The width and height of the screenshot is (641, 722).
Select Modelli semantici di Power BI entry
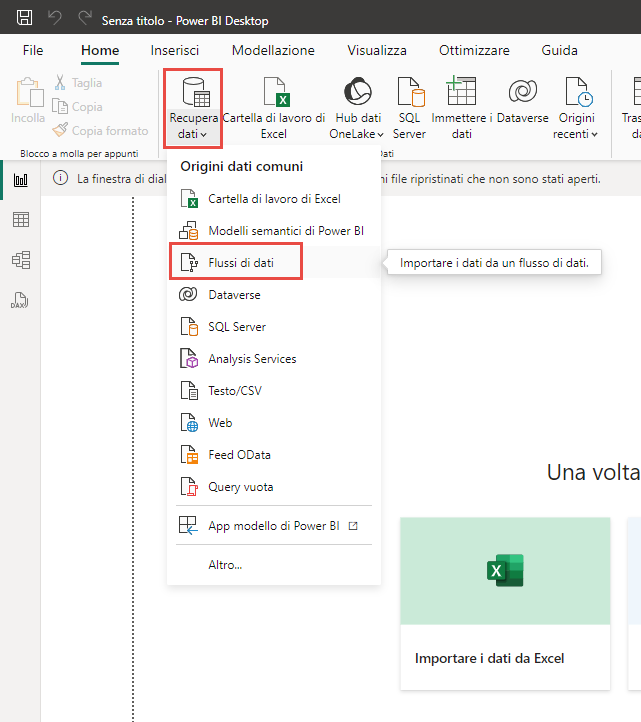pyautogui.click(x=274, y=230)
